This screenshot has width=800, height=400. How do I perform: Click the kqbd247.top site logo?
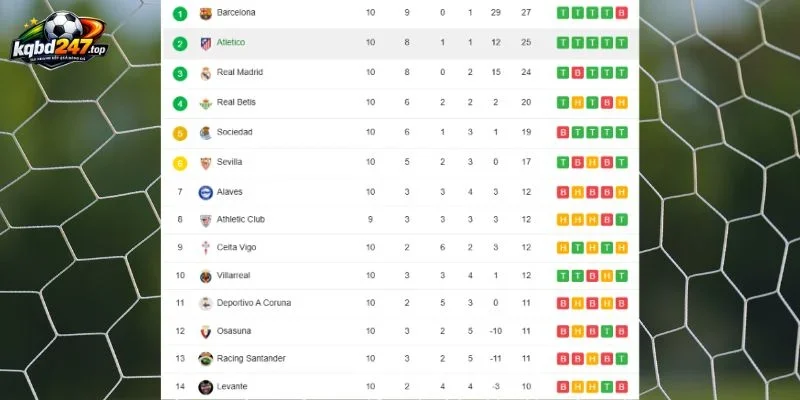coord(59,39)
